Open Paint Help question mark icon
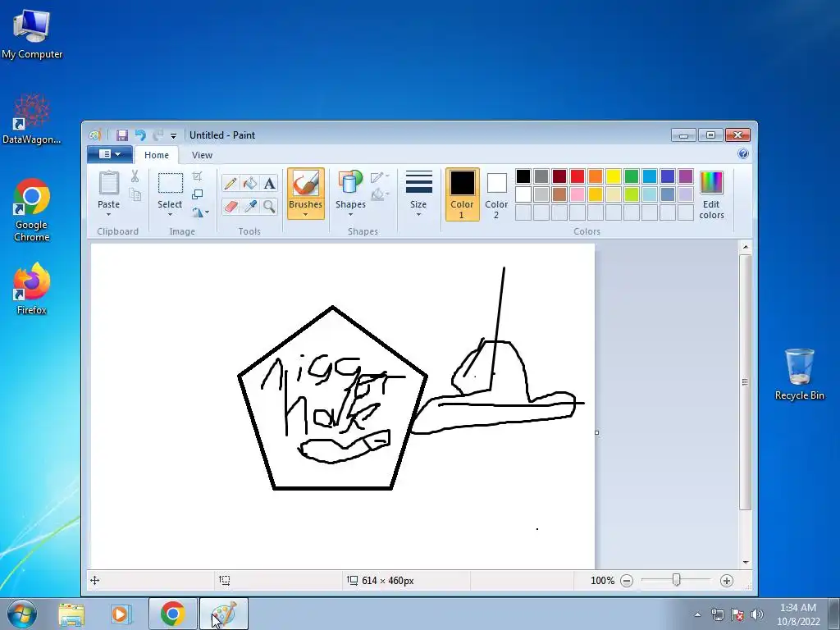 point(743,154)
